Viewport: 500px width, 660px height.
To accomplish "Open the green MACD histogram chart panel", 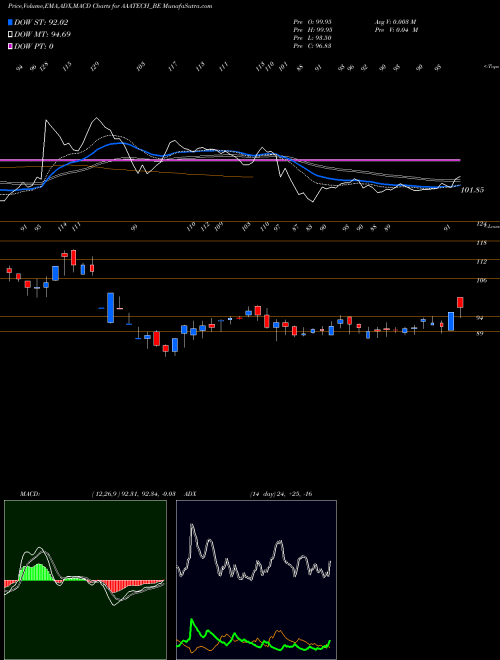I will (85, 580).
